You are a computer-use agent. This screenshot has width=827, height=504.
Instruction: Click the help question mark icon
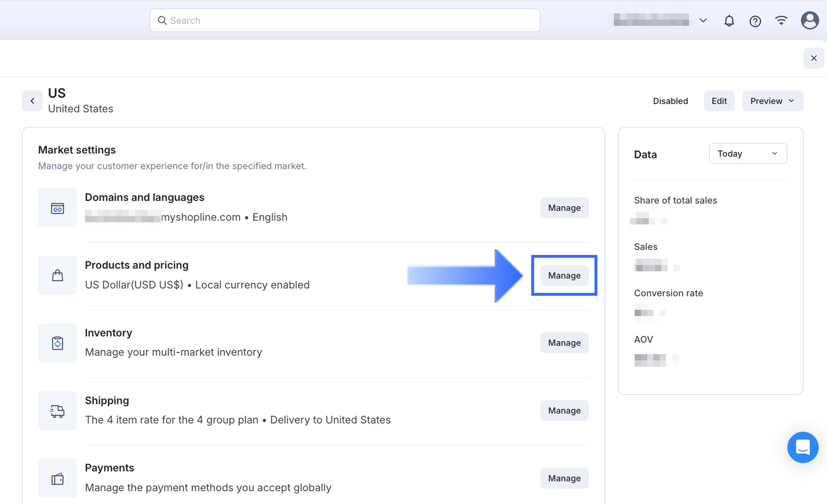pyautogui.click(x=755, y=21)
